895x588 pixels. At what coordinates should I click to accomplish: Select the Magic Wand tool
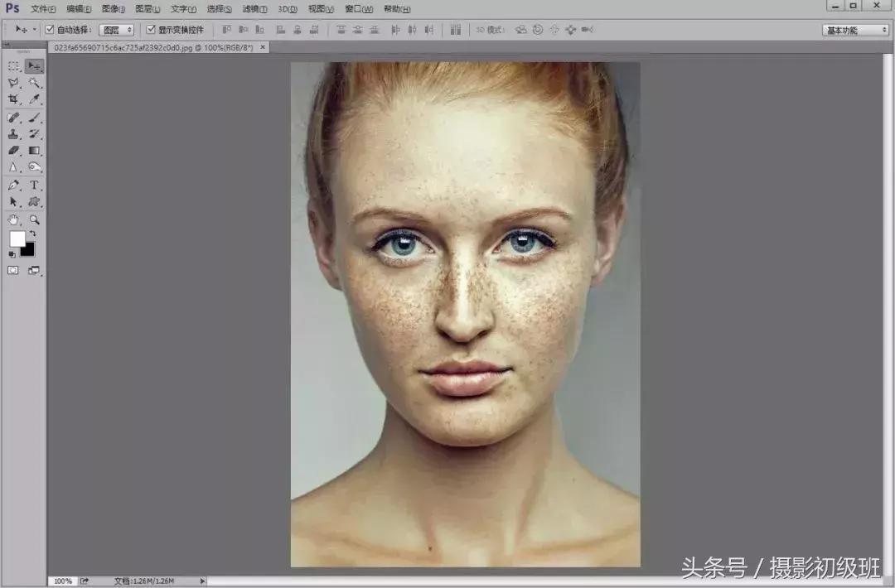pos(34,83)
